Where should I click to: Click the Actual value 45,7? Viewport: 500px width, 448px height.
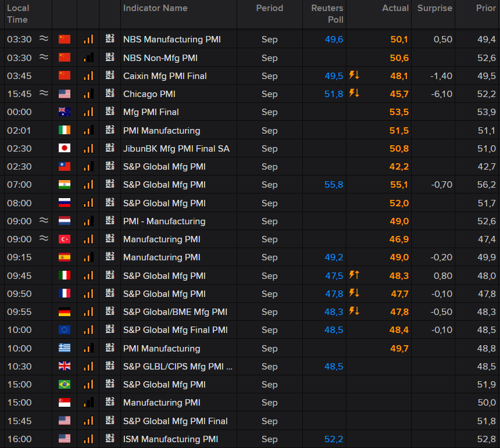399,94
